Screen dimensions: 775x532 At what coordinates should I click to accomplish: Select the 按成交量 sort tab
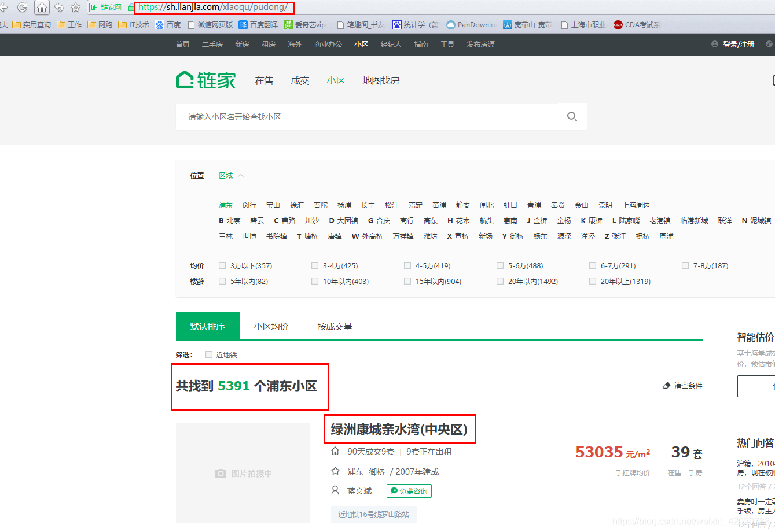pyautogui.click(x=335, y=327)
